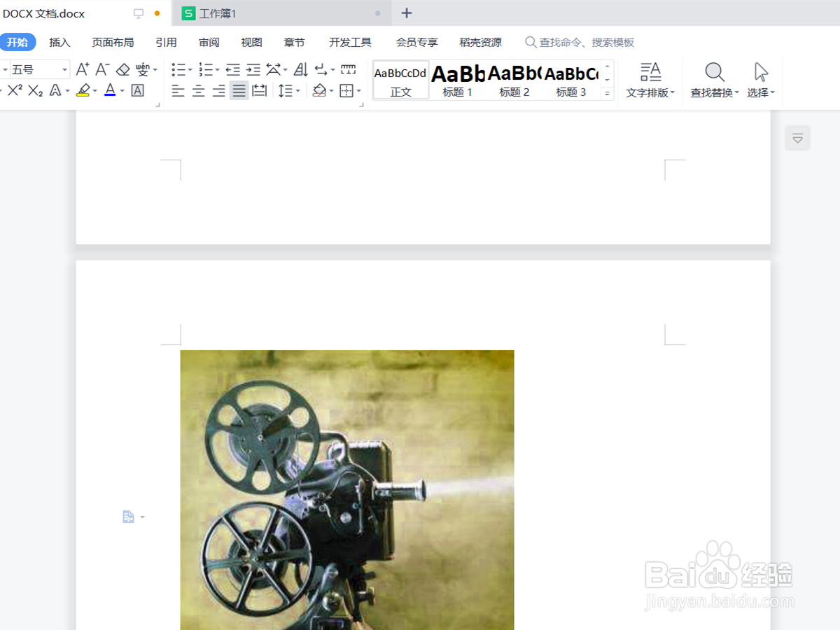840x630 pixels.
Task: Apply paragraph shading fill
Action: coord(319,90)
